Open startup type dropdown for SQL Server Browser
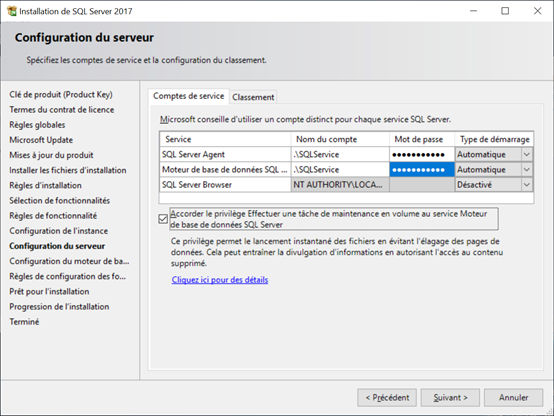554x416 pixels. [x=526, y=185]
